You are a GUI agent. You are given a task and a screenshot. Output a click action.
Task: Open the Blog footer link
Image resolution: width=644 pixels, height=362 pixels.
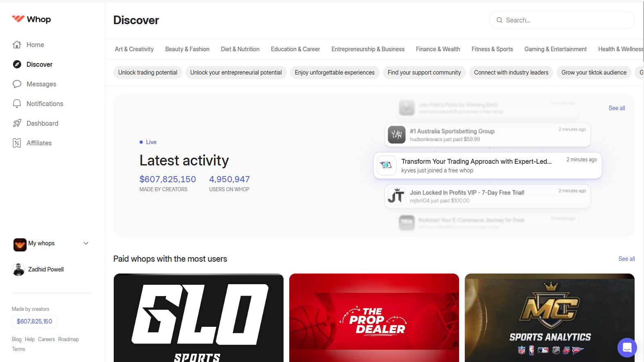click(x=17, y=339)
